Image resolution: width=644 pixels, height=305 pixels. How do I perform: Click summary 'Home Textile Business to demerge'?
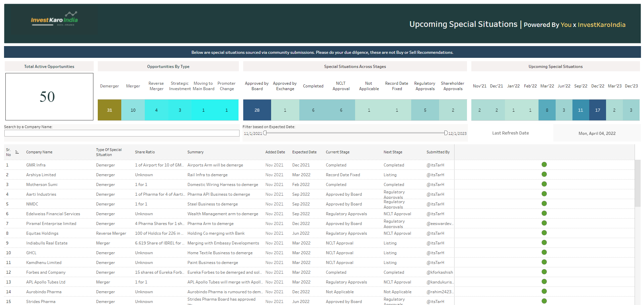(x=220, y=253)
